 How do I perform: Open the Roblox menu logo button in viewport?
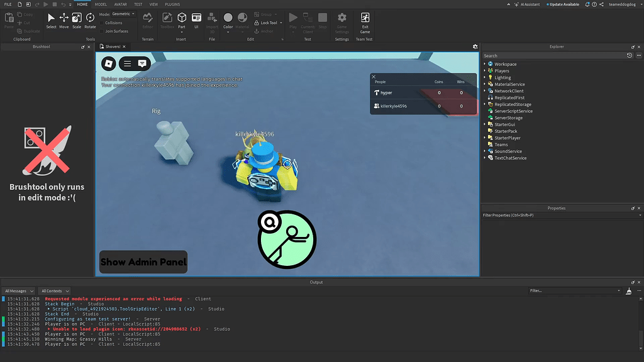tap(109, 63)
